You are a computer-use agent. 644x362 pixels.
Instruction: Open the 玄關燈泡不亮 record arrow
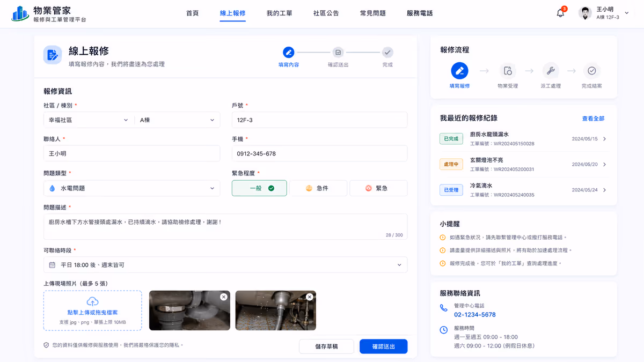point(604,165)
